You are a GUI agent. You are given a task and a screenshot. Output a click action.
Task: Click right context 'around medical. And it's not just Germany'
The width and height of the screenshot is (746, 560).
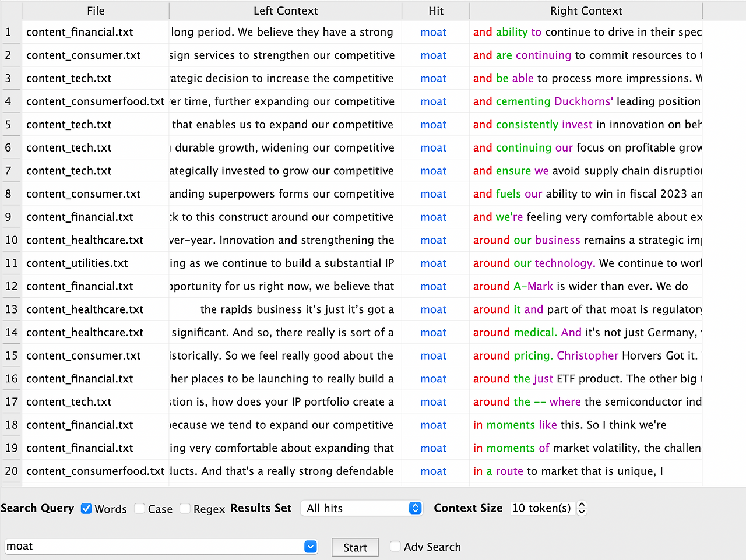(x=585, y=333)
